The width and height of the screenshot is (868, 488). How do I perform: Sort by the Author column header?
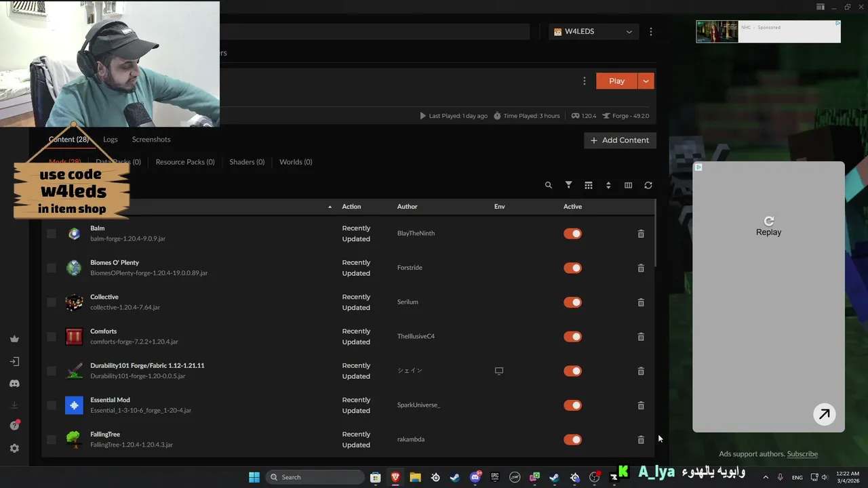pyautogui.click(x=407, y=207)
